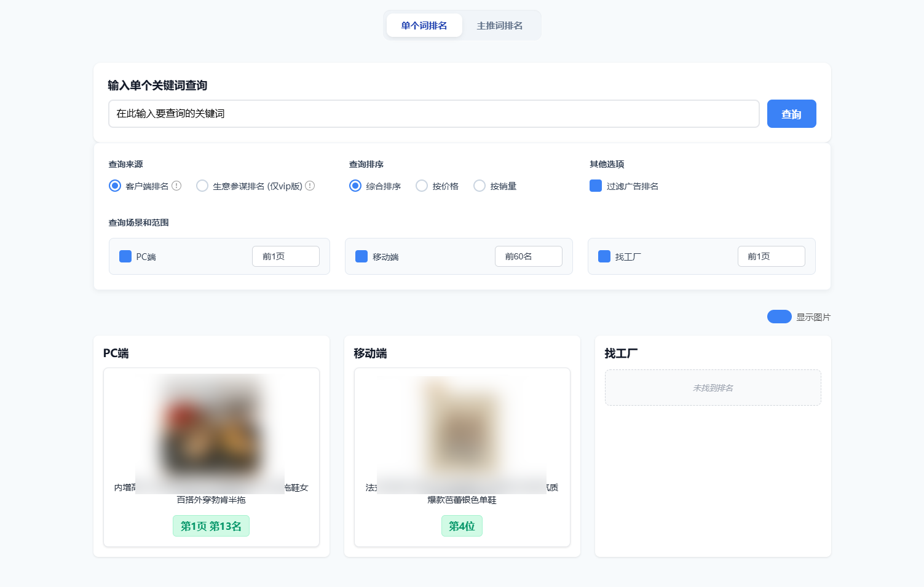Focus the keyword query input field
Image resolution: width=924 pixels, height=587 pixels.
click(x=433, y=114)
